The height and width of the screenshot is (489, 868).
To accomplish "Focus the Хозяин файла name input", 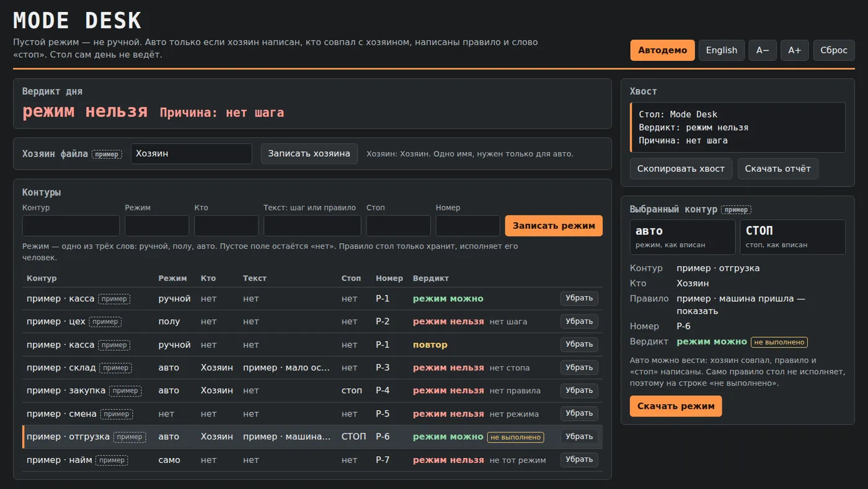I will coord(191,154).
